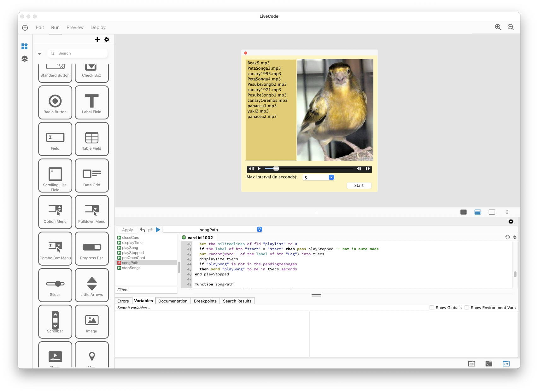Enable Show Environment Vars checkbox
The image size is (538, 392).
pyautogui.click(x=467, y=308)
